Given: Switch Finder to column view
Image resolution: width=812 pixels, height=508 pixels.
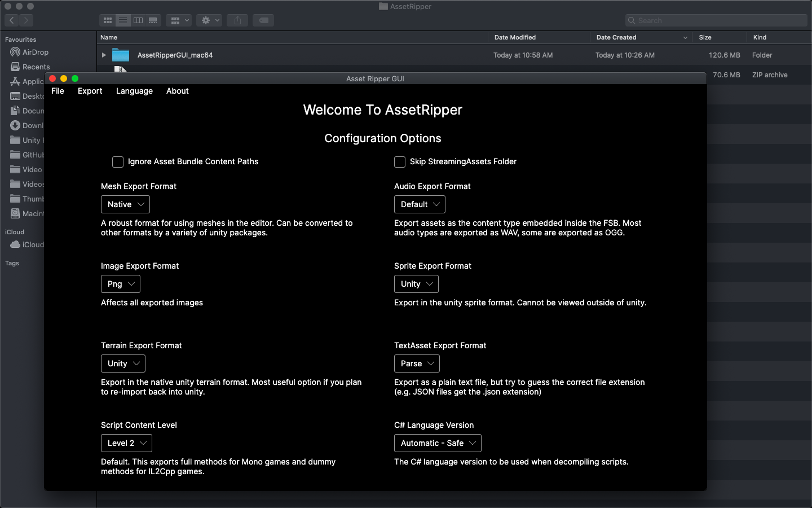Looking at the screenshot, I should tap(138, 20).
